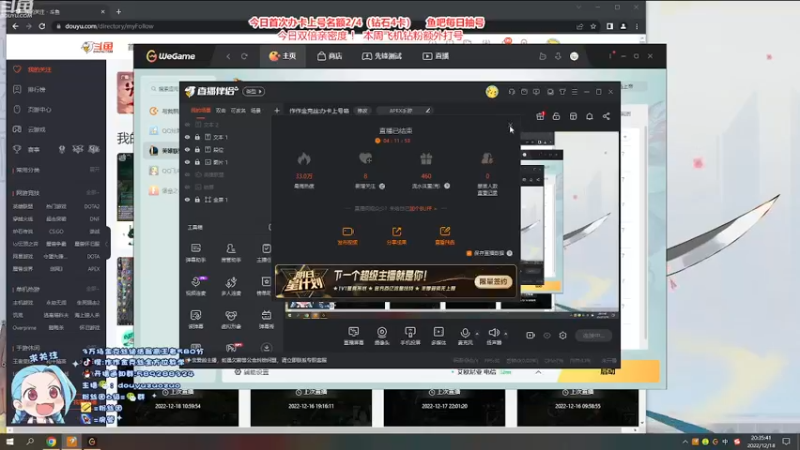Open the 弹幕墙 TV-shaped tool
Image resolution: width=800 pixels, height=450 pixels.
coord(266,319)
